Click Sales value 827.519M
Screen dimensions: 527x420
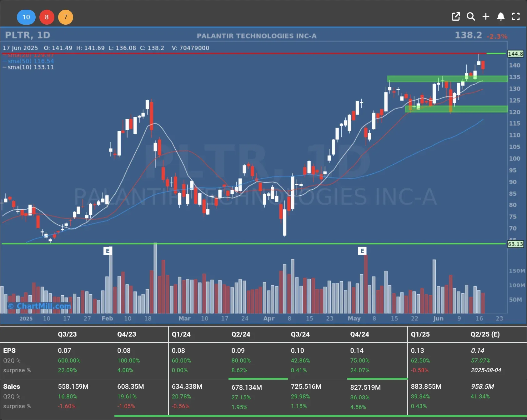[365, 387]
